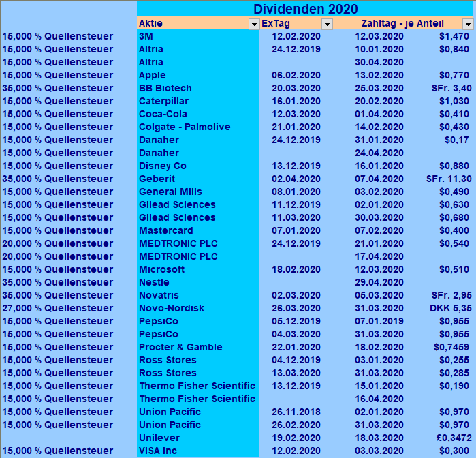The height and width of the screenshot is (458, 476).
Task: Open the ExTag column filter dropdown
Action: (327, 24)
